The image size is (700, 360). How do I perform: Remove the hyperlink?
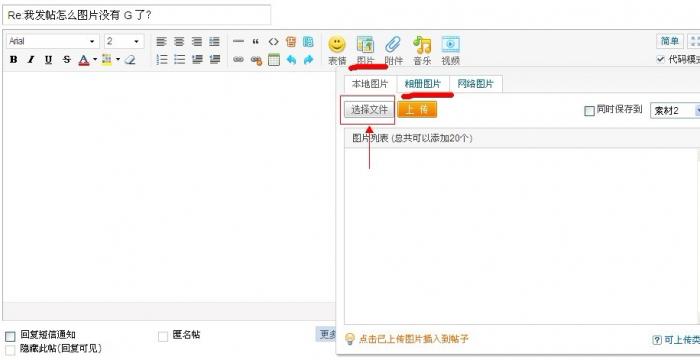pos(256,60)
